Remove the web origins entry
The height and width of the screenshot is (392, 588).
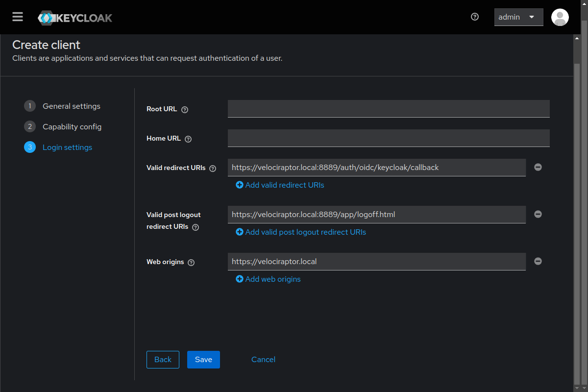click(x=538, y=261)
